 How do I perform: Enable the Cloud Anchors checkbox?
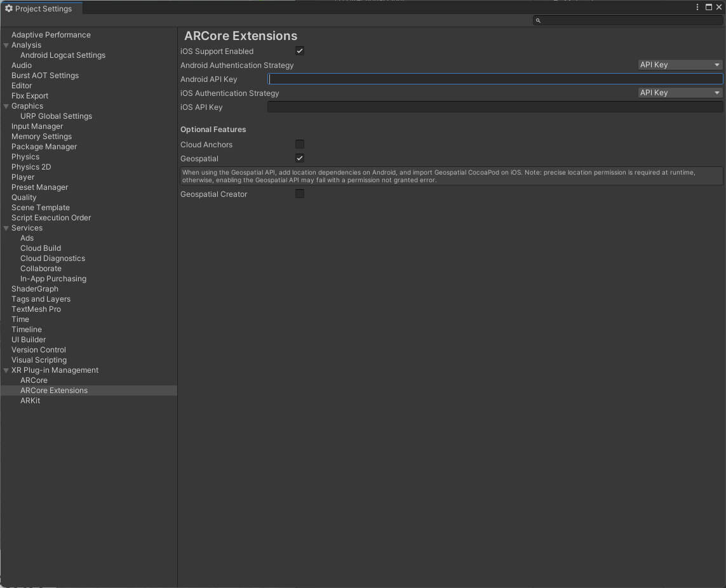[300, 144]
